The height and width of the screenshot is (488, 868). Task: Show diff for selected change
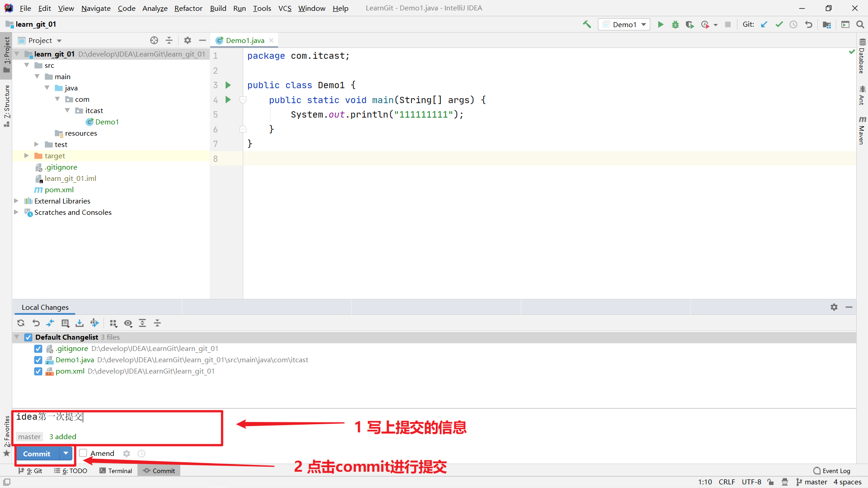[50, 323]
